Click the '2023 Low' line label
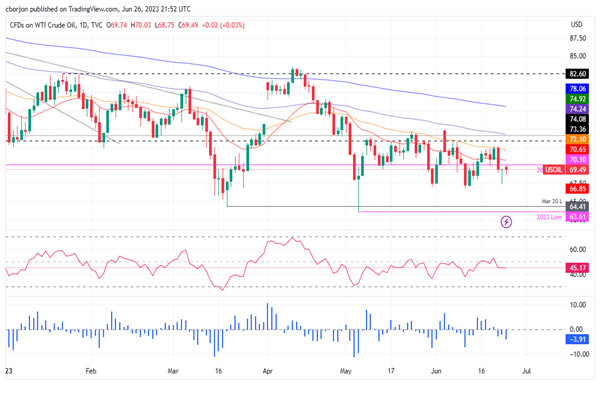 pos(549,217)
